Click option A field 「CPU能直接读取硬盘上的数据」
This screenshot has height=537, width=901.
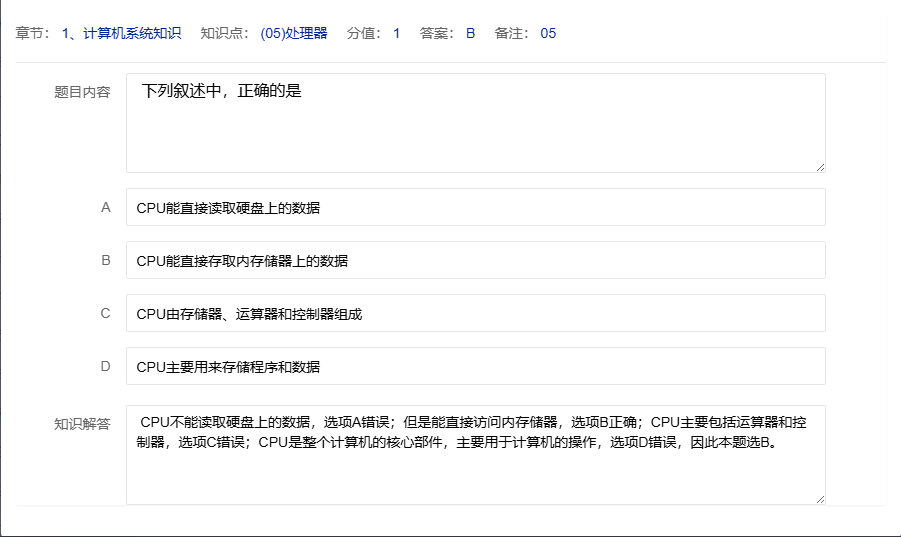point(475,208)
